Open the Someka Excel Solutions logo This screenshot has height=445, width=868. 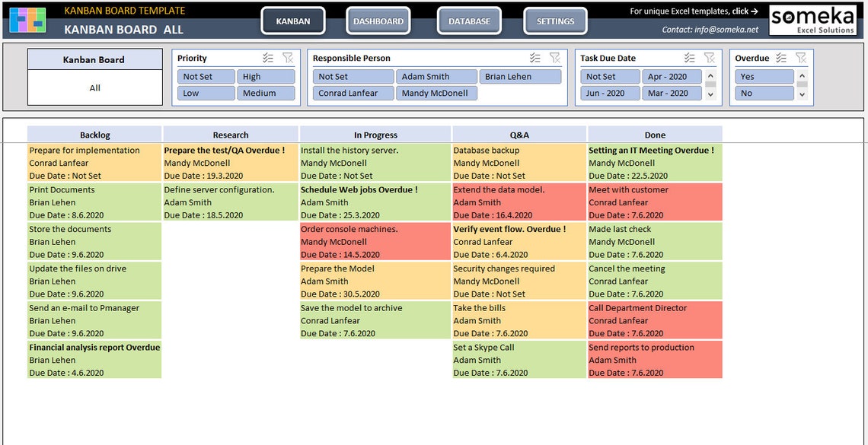[x=812, y=21]
